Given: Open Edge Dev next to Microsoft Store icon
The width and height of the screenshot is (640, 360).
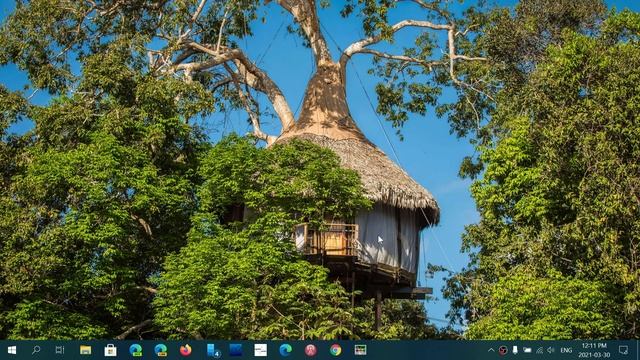Looking at the screenshot, I should 136,350.
